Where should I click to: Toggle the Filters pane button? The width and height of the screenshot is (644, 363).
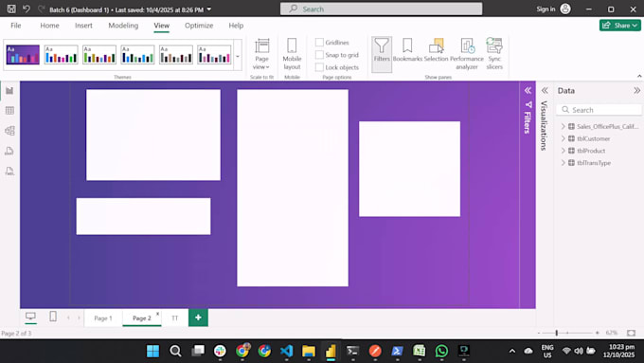coord(382,54)
